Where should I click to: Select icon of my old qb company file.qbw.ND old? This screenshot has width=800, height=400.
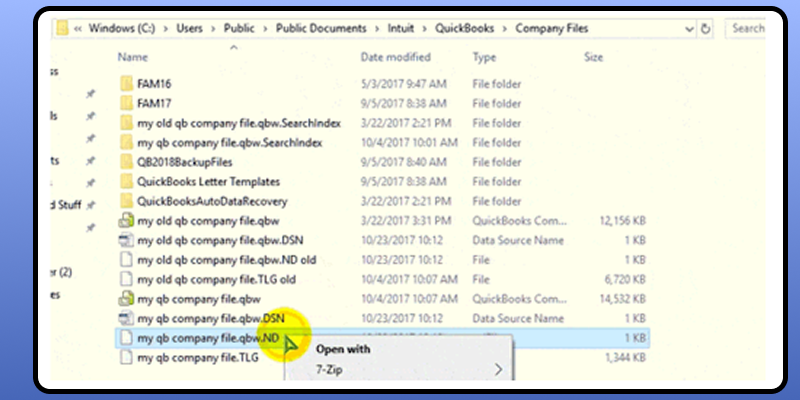click(126, 260)
